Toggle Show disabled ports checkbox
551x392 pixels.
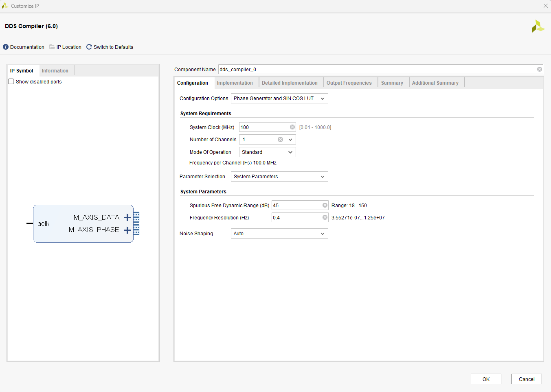[x=11, y=81]
